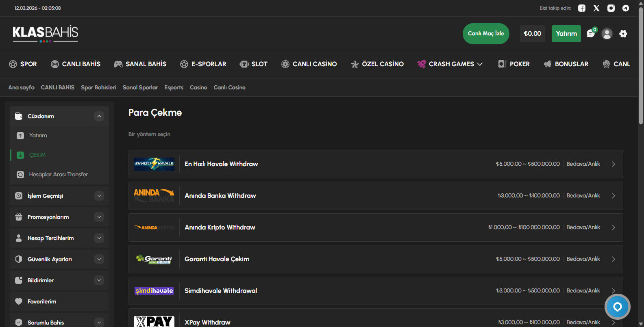Open the Esports link
The height and width of the screenshot is (327, 644).
tap(174, 87)
